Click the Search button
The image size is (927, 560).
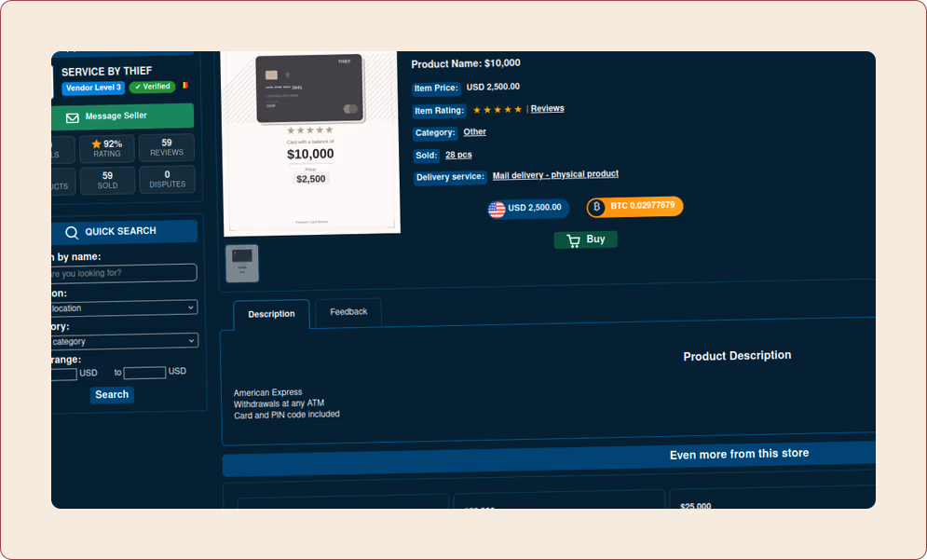[x=112, y=394]
